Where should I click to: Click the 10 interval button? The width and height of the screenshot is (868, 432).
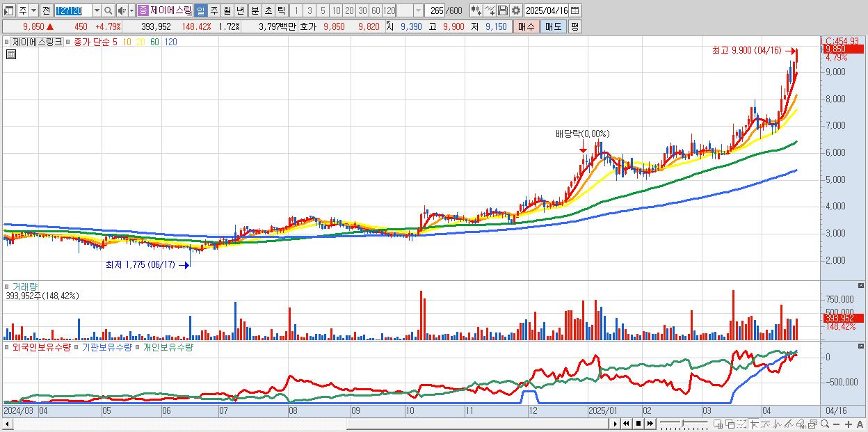pos(336,10)
